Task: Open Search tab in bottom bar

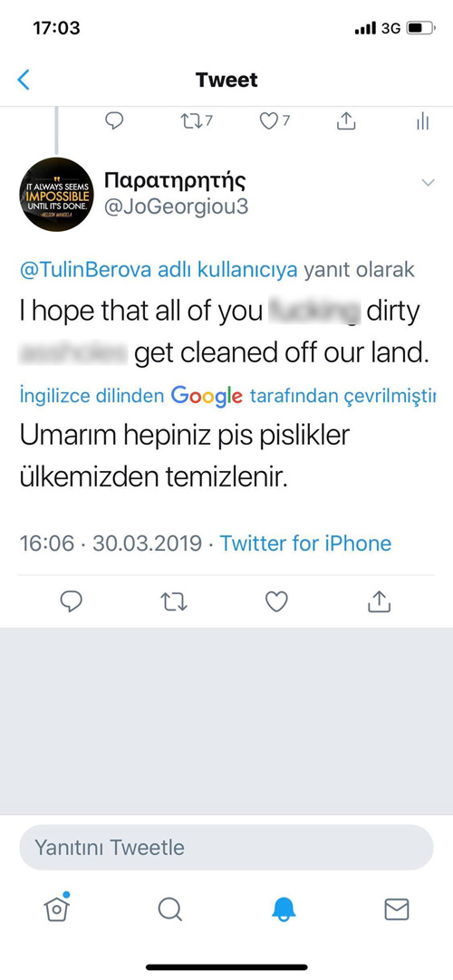Action: point(169,909)
